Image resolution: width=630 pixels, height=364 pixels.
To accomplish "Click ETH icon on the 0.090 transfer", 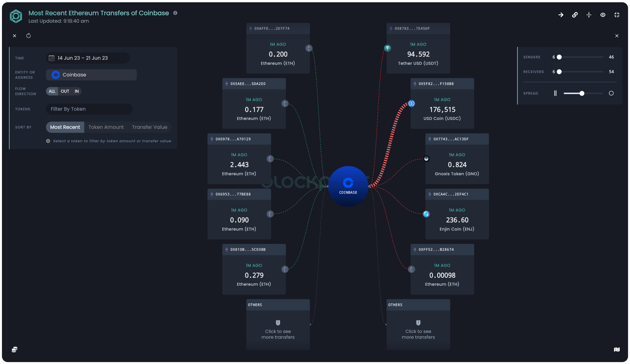I will tap(270, 214).
